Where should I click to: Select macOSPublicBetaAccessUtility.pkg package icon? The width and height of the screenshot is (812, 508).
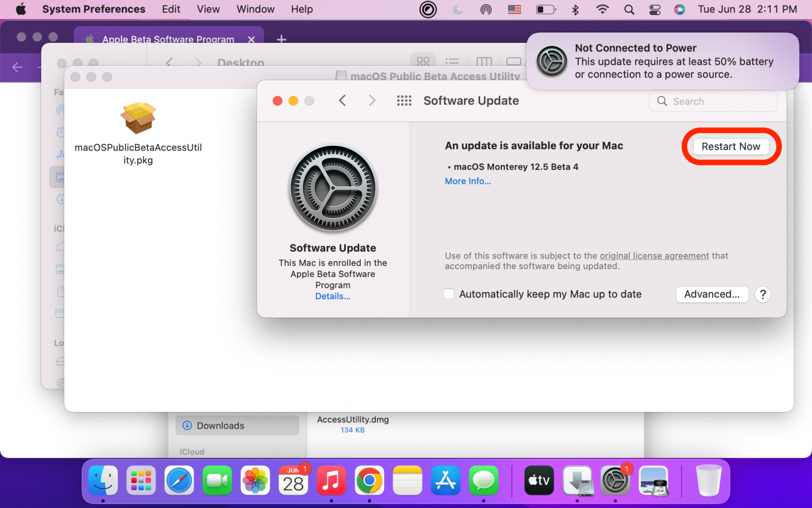[x=138, y=117]
